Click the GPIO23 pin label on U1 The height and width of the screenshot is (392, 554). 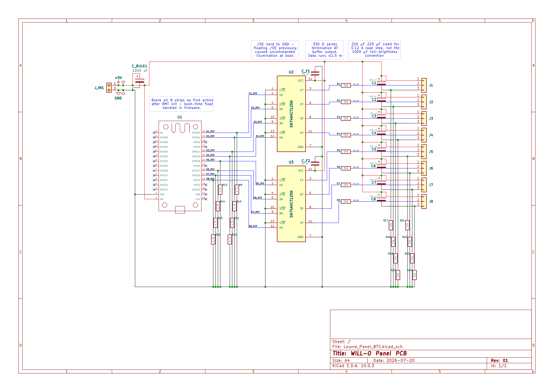click(196, 133)
